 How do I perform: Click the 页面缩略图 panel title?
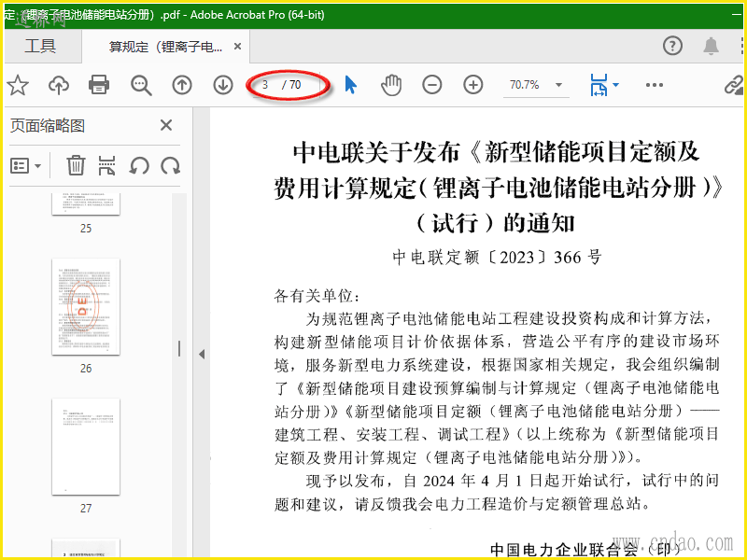tap(48, 126)
